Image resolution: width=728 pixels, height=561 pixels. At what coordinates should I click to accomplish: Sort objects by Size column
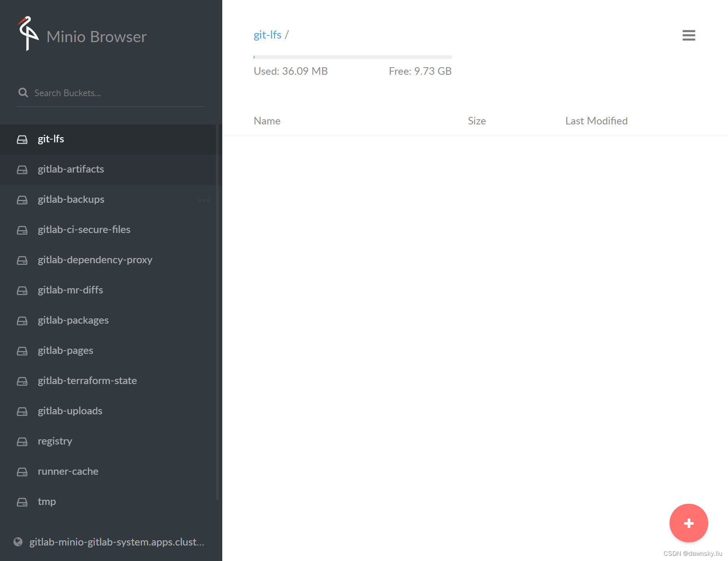tap(477, 121)
